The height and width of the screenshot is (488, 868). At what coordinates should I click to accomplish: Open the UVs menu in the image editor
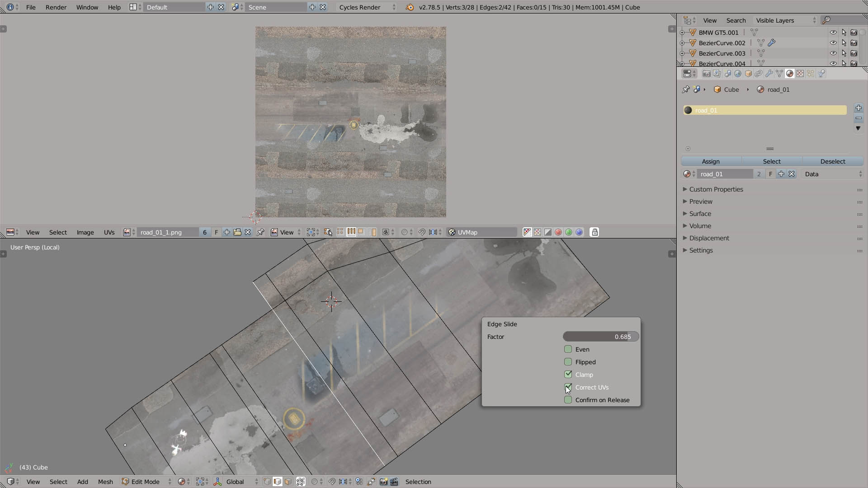tap(109, 232)
